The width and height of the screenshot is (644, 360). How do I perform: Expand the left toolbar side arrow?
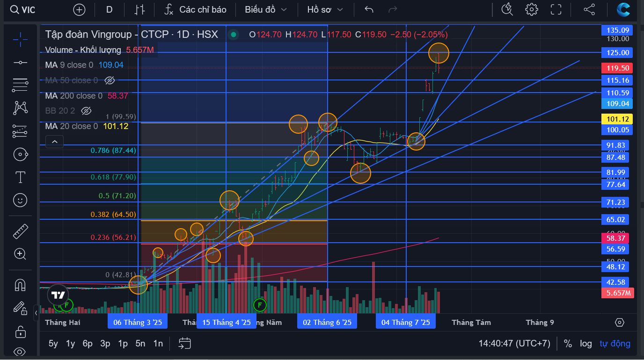click(37, 313)
